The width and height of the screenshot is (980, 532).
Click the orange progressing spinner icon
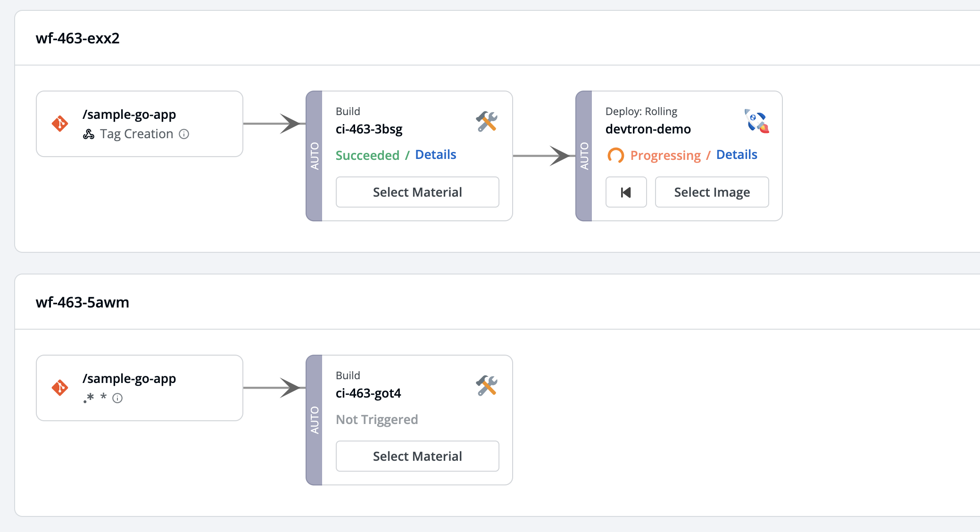click(x=615, y=155)
